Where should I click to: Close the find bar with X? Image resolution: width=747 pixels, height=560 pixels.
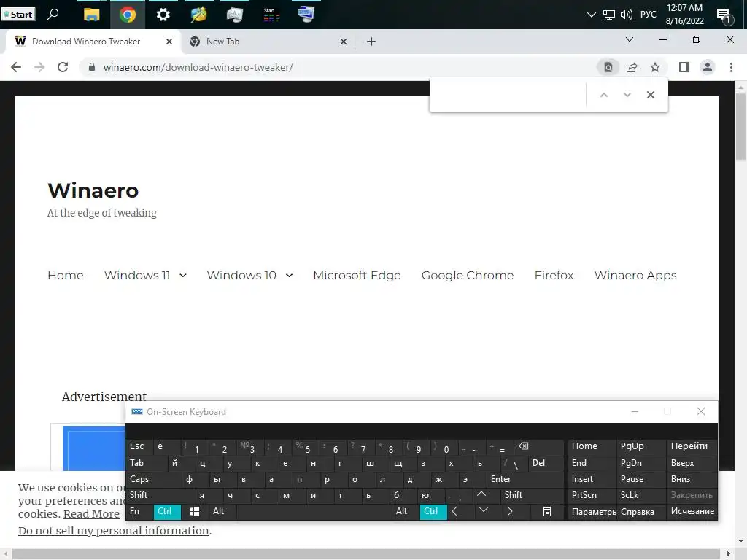pyautogui.click(x=650, y=95)
